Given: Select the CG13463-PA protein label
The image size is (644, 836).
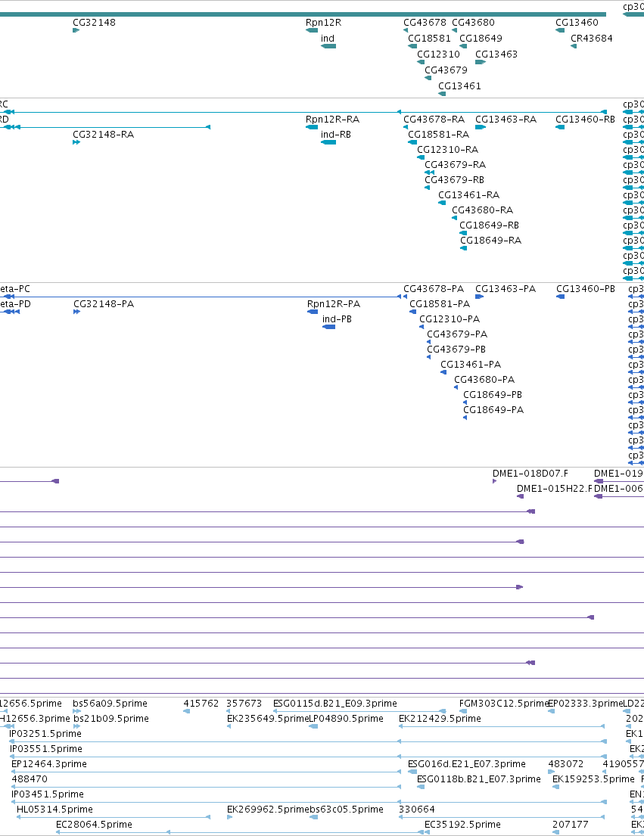Looking at the screenshot, I should tap(506, 289).
